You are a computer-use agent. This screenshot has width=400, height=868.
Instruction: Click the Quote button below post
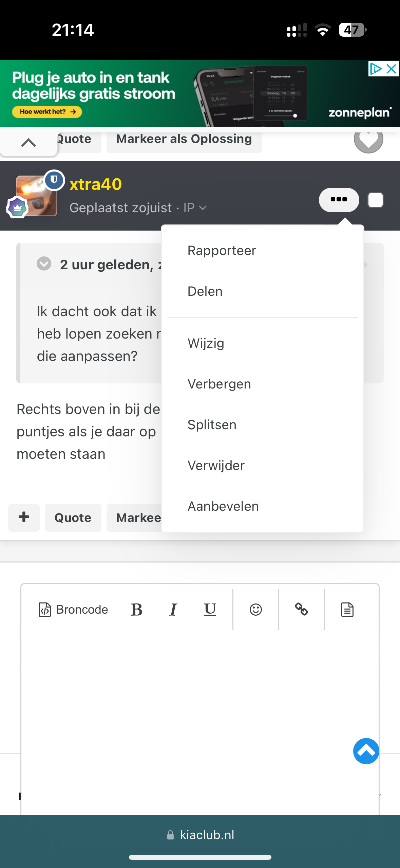73,518
